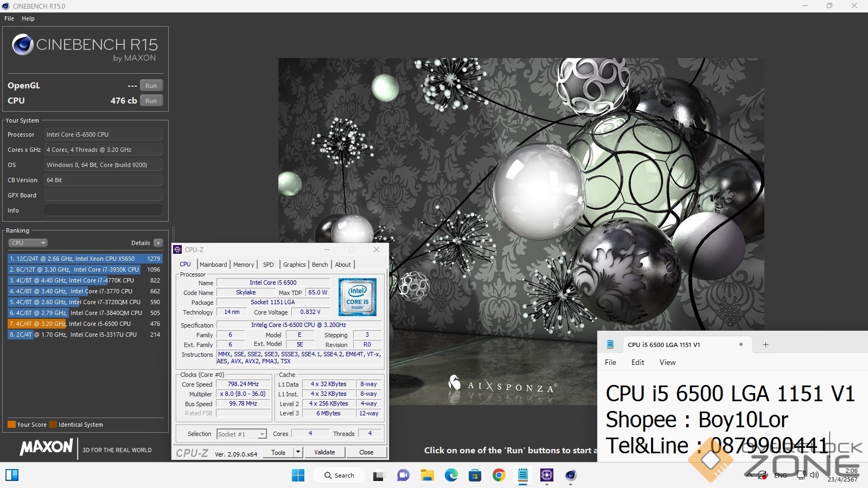The image size is (868, 488).
Task: Click the Core Voltage value 0.832 V
Action: pos(310,312)
